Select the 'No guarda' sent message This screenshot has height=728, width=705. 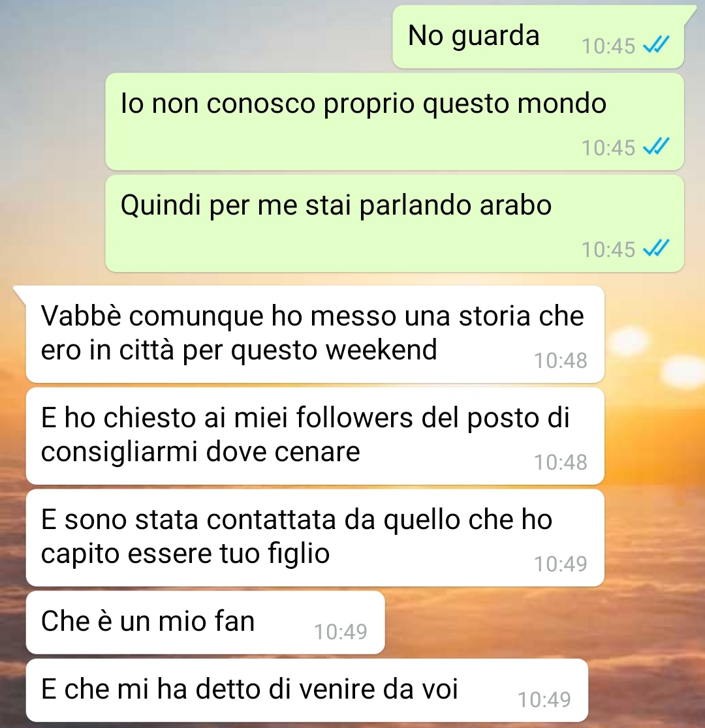click(x=538, y=37)
